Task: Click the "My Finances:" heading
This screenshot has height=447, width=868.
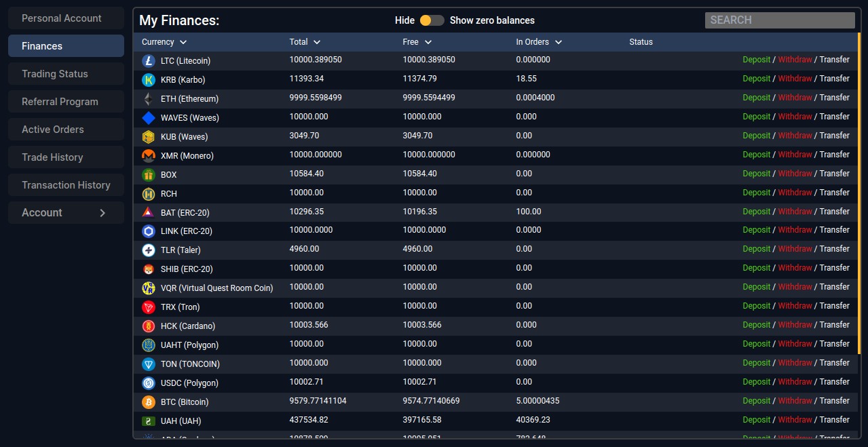Action: 179,20
